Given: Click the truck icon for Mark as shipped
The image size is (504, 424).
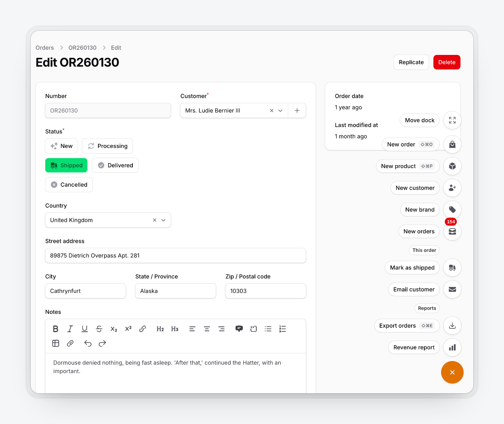Looking at the screenshot, I should (452, 268).
